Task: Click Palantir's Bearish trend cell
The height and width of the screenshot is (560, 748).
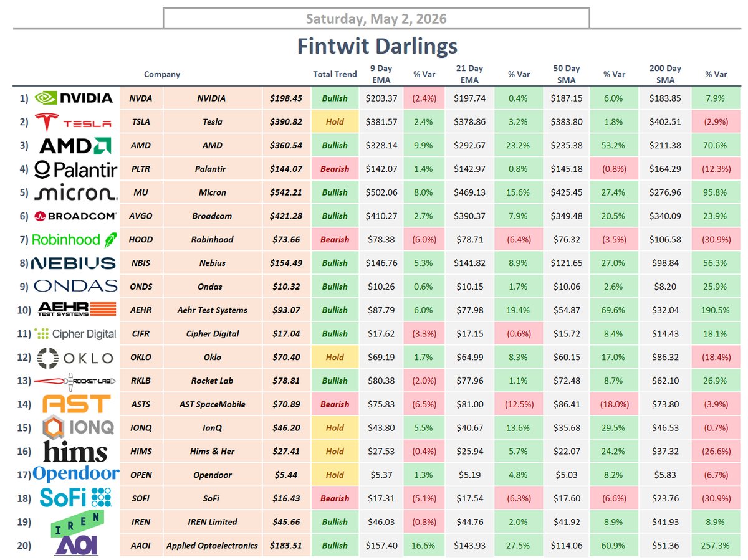Action: [x=335, y=169]
